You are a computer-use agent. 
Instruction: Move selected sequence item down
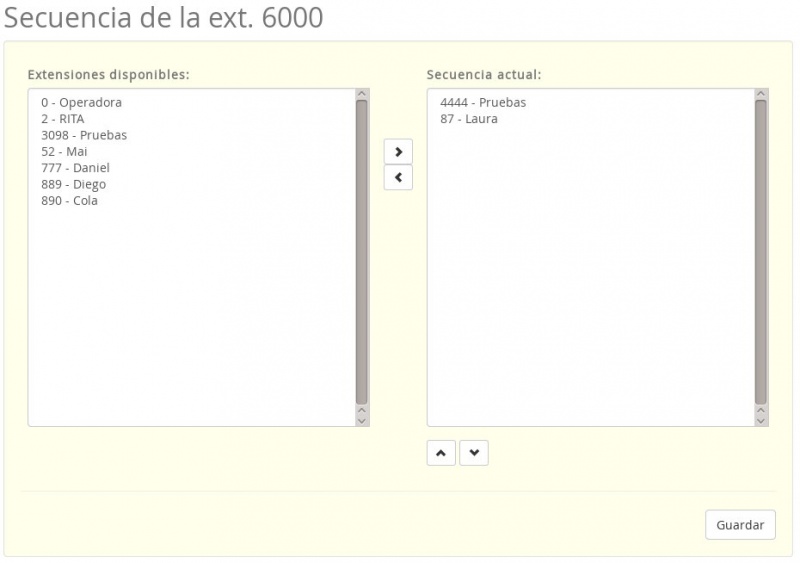[474, 453]
